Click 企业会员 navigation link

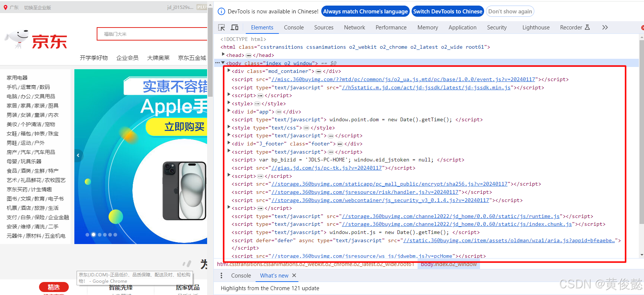point(128,58)
